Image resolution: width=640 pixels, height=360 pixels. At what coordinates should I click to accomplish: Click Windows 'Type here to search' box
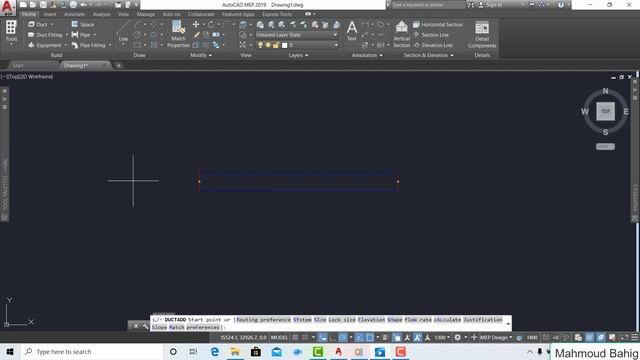pos(92,352)
